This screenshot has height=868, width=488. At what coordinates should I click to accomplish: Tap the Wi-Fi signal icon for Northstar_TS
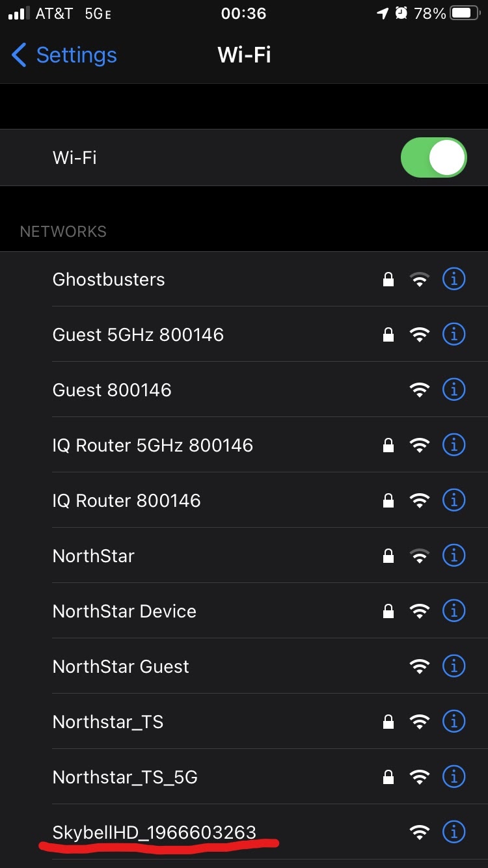point(420,721)
